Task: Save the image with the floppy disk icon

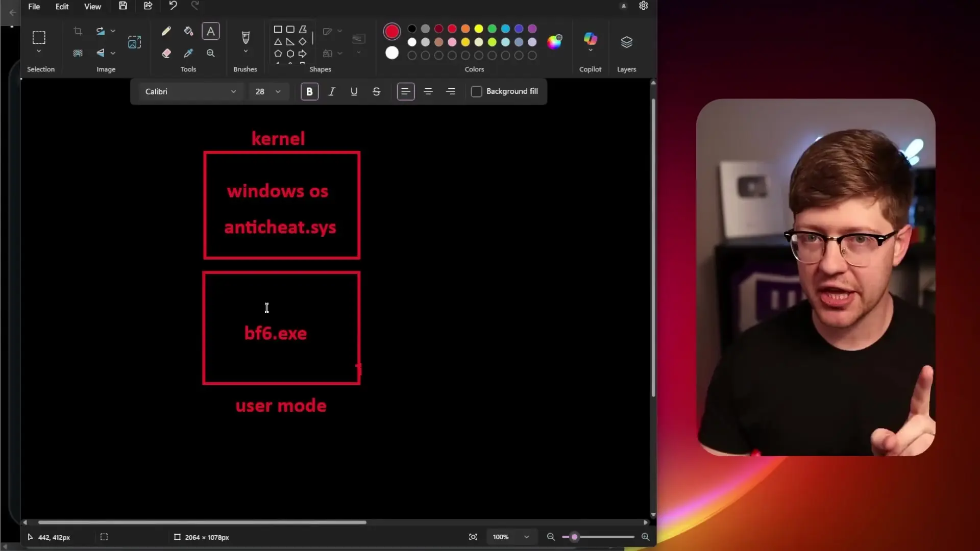Action: point(123,6)
